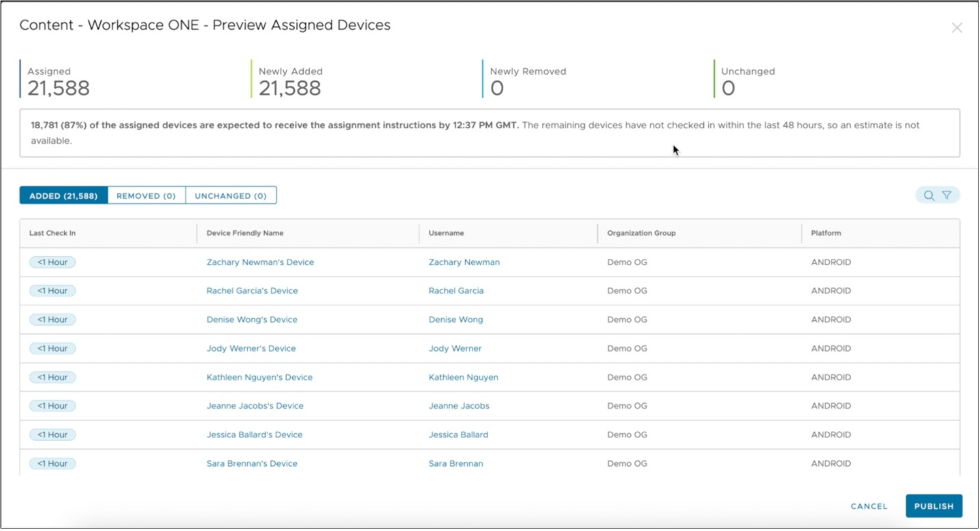Click Jody Werner username link

click(455, 348)
